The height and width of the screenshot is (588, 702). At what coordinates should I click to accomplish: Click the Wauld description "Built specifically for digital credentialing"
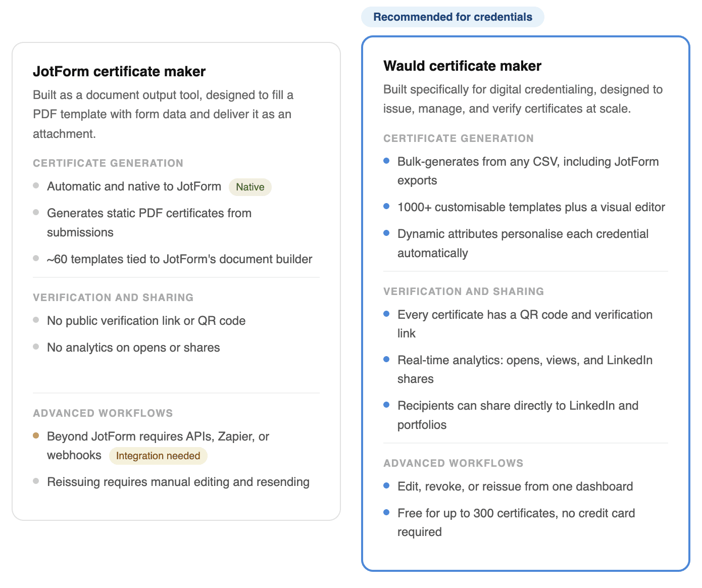point(523,99)
